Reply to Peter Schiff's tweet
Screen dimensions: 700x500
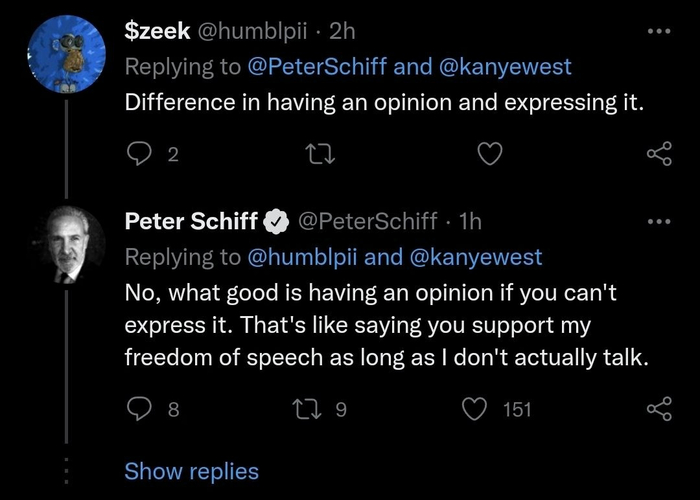coord(139,409)
